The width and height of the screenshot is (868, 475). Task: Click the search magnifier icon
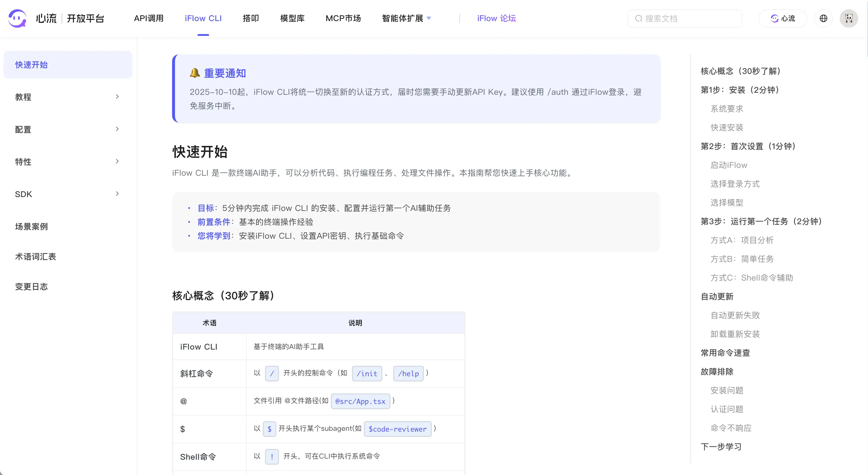coord(638,18)
